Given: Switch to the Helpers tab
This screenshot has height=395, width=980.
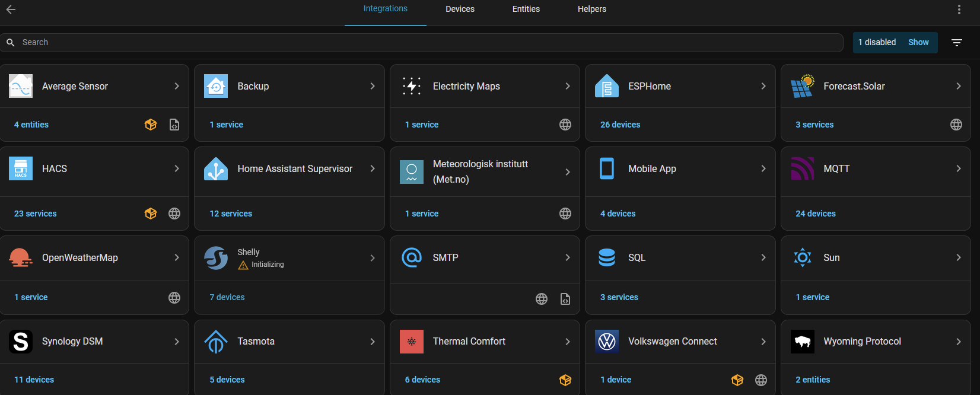Looking at the screenshot, I should tap(591, 9).
